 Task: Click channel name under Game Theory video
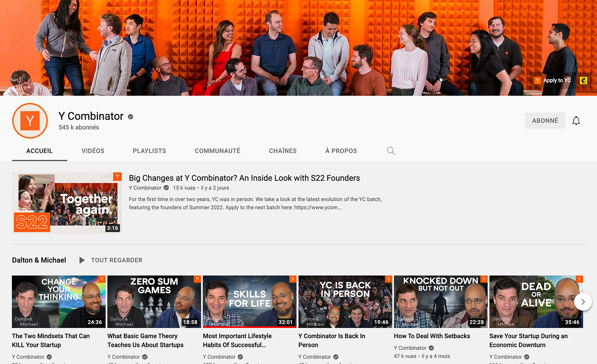pos(123,357)
